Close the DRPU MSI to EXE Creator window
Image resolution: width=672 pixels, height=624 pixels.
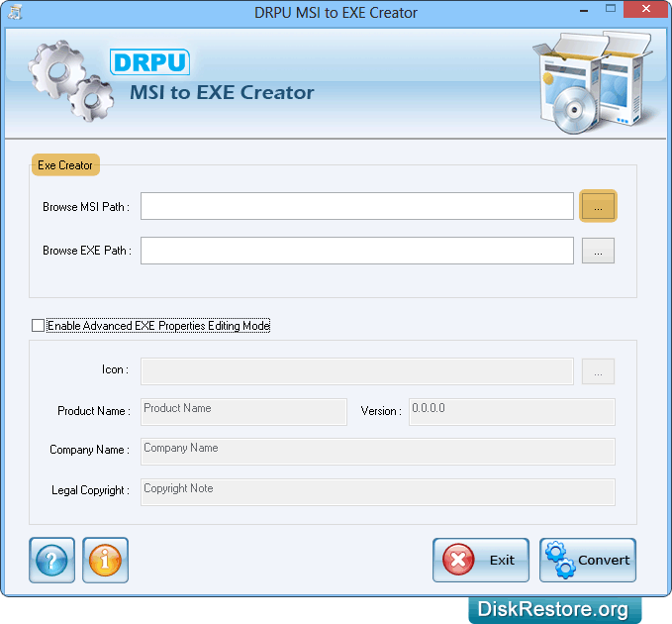click(x=646, y=9)
